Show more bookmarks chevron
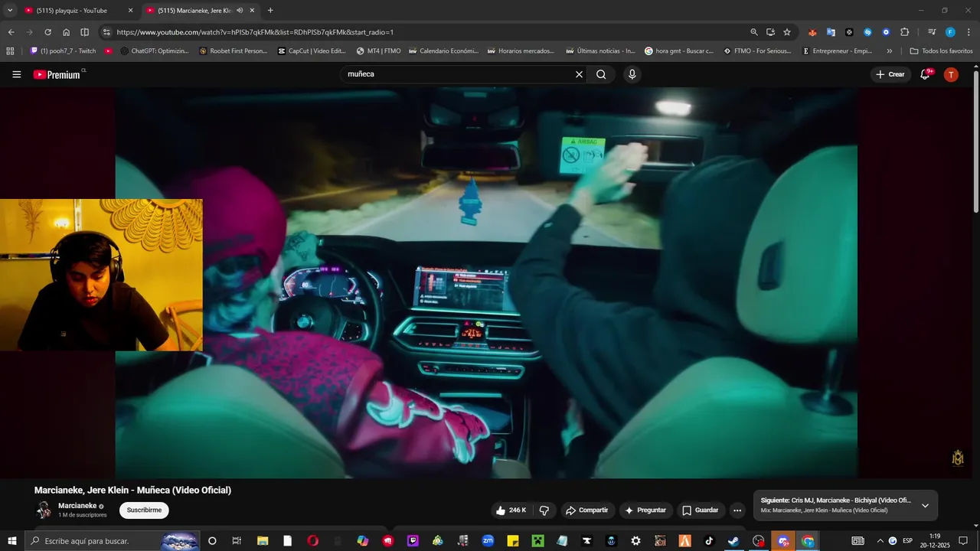This screenshot has height=551, width=980. tap(889, 51)
